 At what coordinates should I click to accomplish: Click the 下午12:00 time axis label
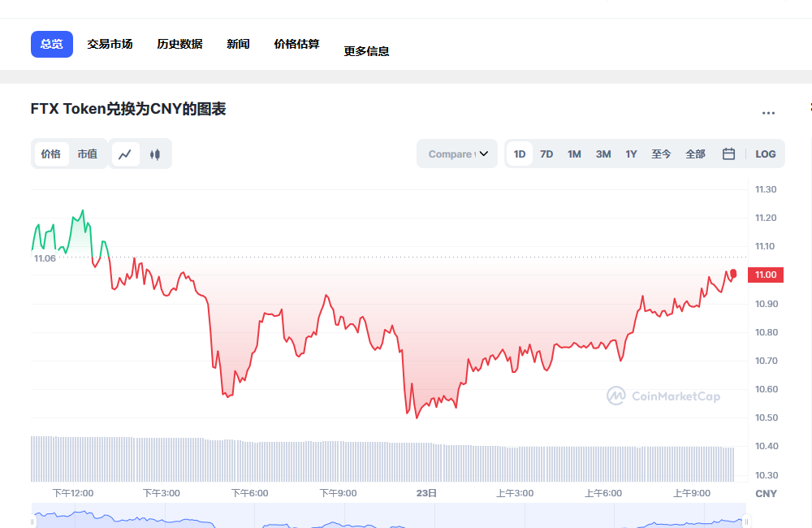pyautogui.click(x=73, y=493)
